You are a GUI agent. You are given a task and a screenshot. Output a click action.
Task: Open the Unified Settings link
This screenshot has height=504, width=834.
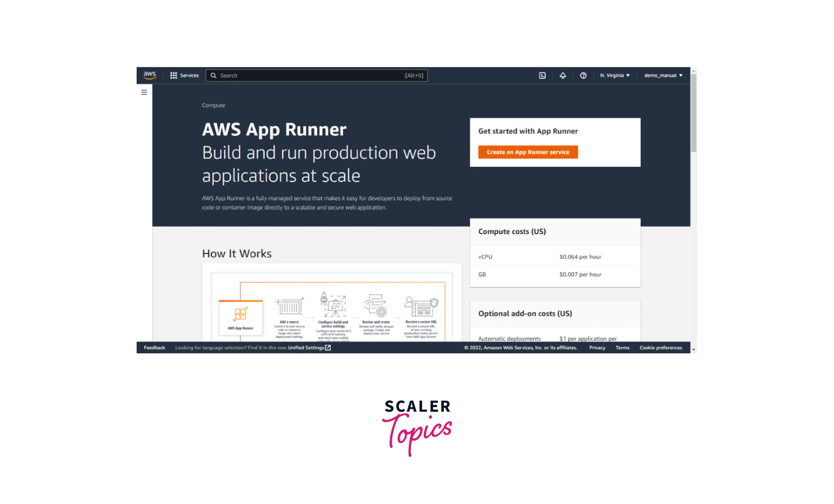[x=309, y=348]
